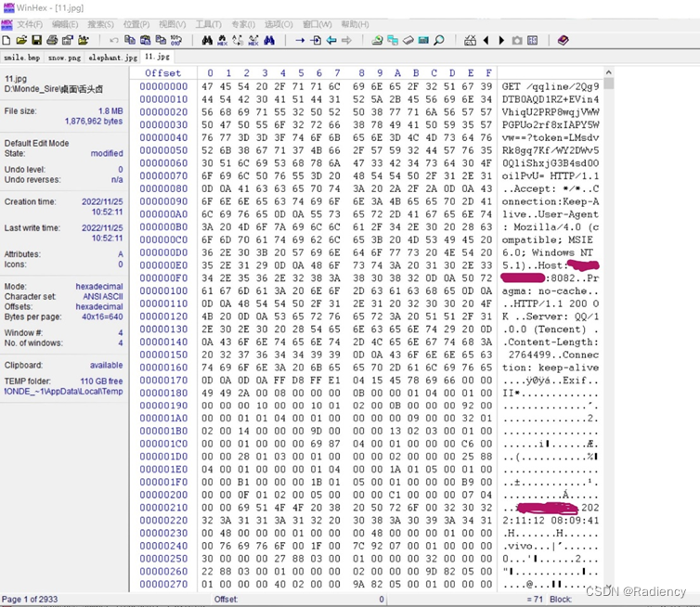Click the Replace Hex Values icon
Screen dimensions: 700x607
pyautogui.click(x=253, y=41)
